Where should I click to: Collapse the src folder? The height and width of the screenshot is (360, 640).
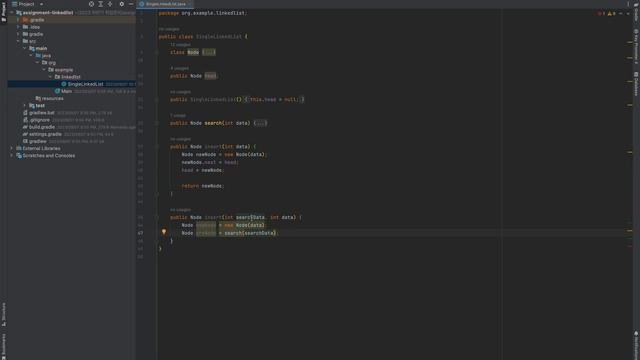pos(18,41)
